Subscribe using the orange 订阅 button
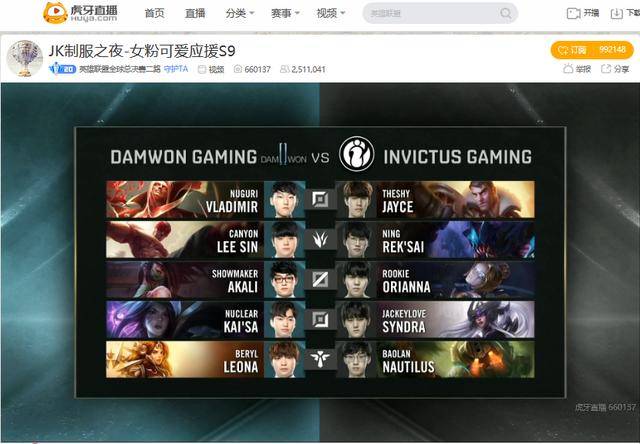The width and height of the screenshot is (640, 444). click(x=592, y=50)
